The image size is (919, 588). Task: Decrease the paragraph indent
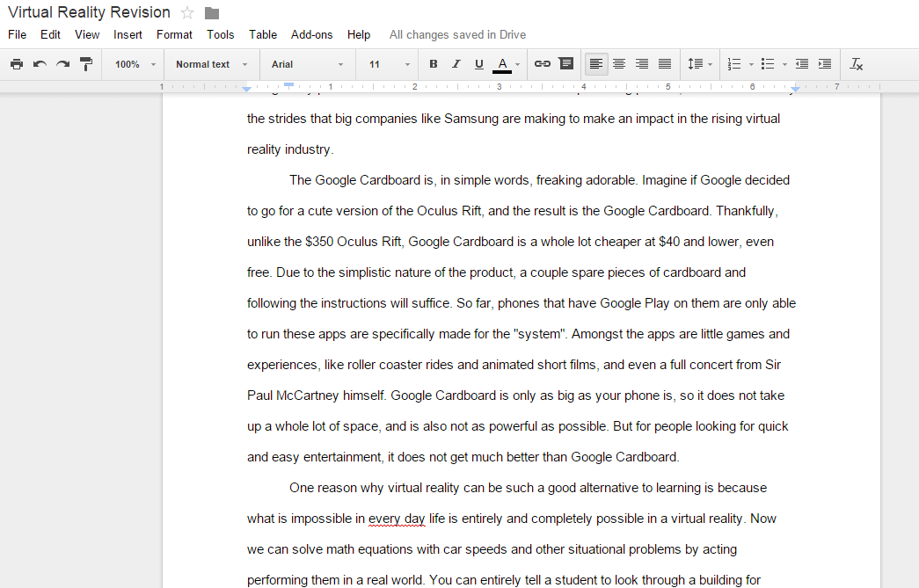(x=802, y=64)
